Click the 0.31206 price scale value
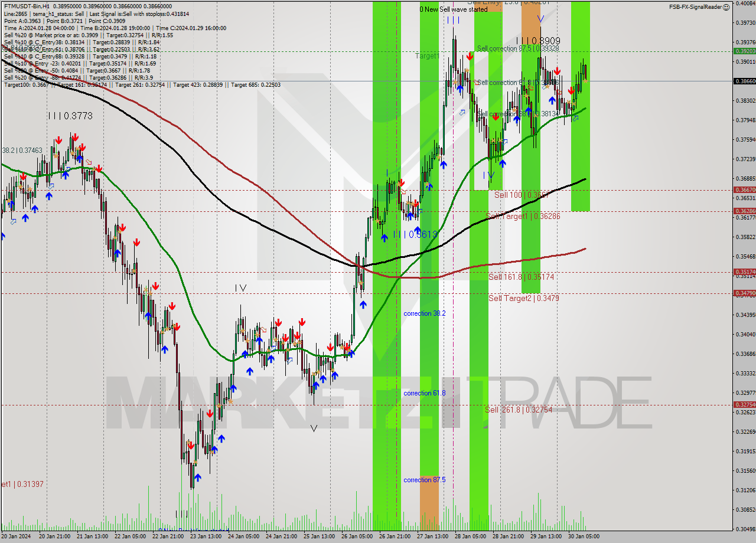The width and height of the screenshot is (756, 543). [745, 490]
